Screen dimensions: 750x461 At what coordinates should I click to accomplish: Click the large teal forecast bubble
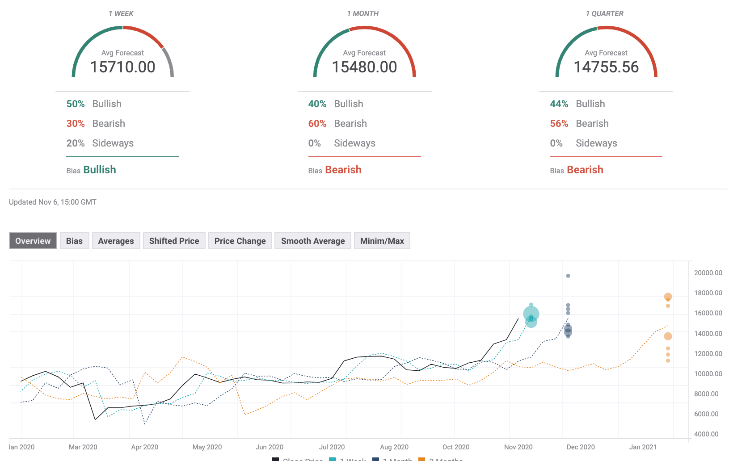pos(531,315)
